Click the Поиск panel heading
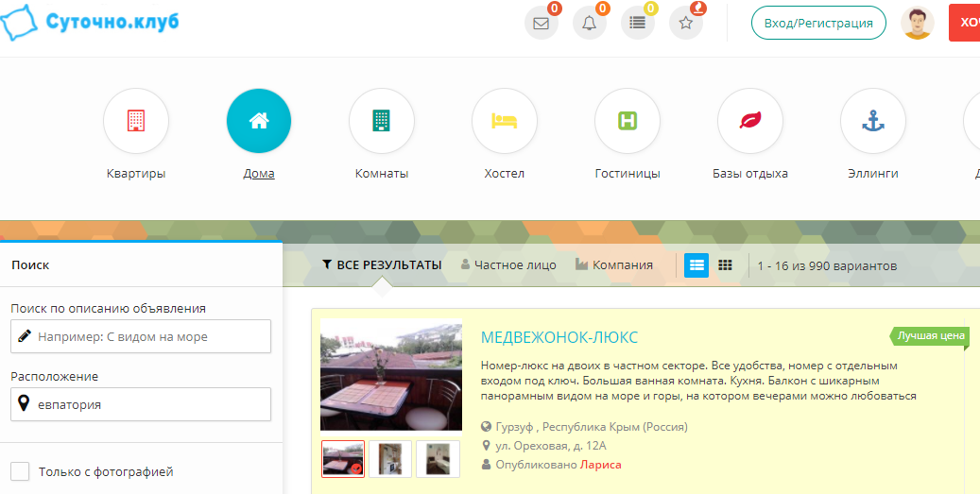The width and height of the screenshot is (980, 494). 30,264
